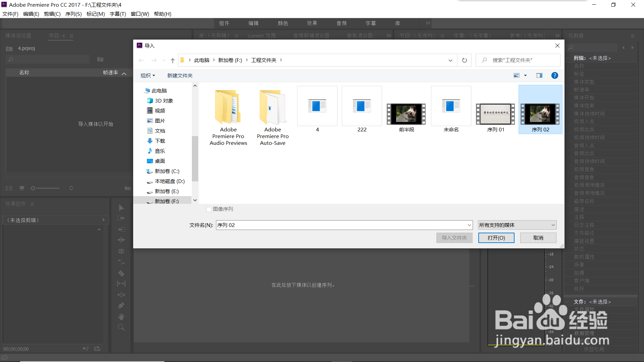Toggle the preview pane in import dialog
This screenshot has width=644, height=362.
pyautogui.click(x=539, y=75)
